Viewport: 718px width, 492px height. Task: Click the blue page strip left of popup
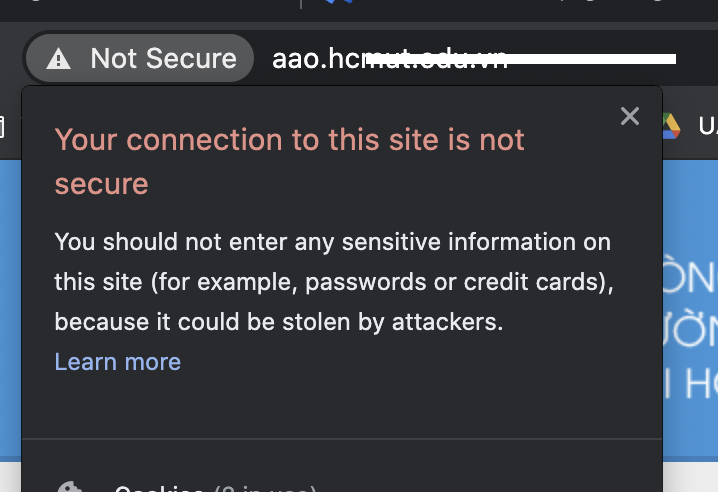pyautogui.click(x=10, y=300)
